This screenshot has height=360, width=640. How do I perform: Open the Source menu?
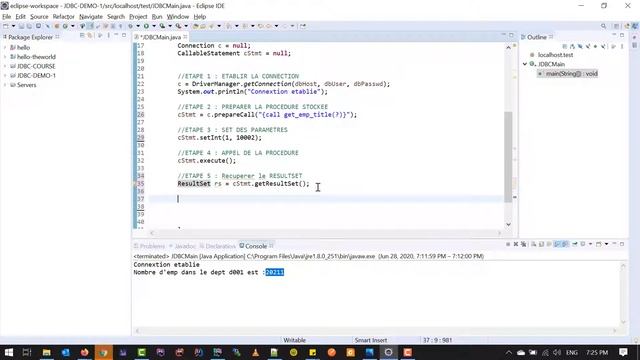39,17
